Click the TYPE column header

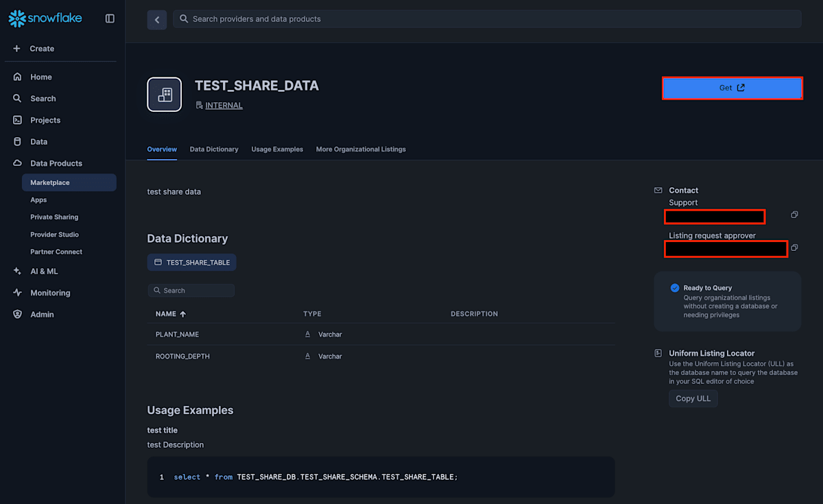pos(312,314)
